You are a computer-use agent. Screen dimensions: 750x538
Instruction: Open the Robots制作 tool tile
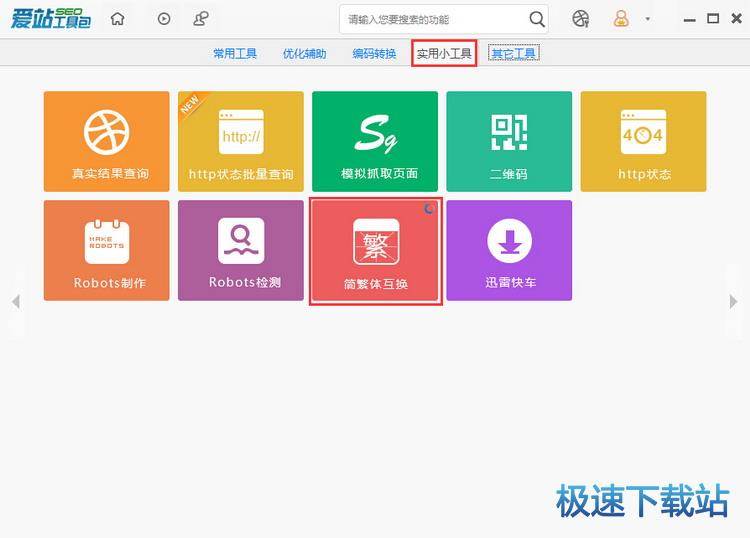[x=106, y=251]
